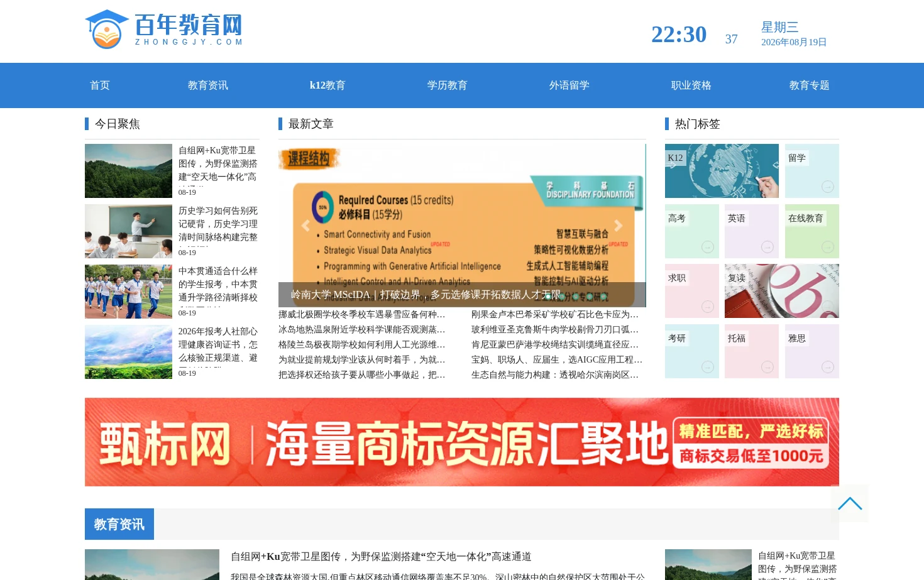924x580 pixels.
Task: Open 教育资讯 navigation menu item
Action: [208, 85]
